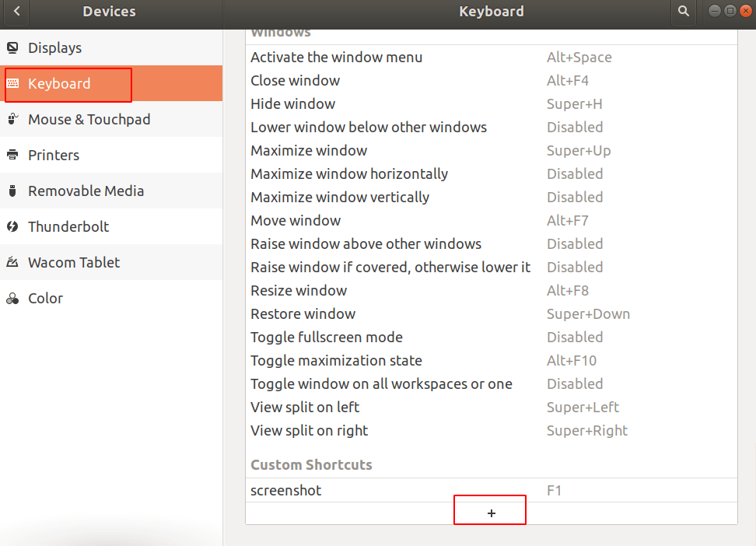Open 'Raise window above other windows' row
This screenshot has width=756, height=546.
(491, 243)
